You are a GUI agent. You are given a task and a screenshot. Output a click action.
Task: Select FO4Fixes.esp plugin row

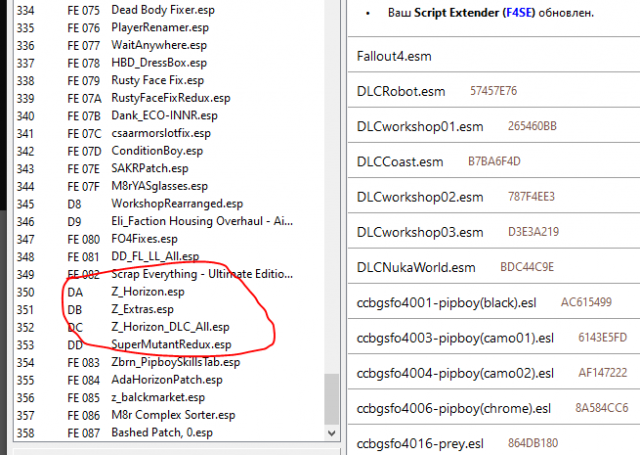pos(144,239)
